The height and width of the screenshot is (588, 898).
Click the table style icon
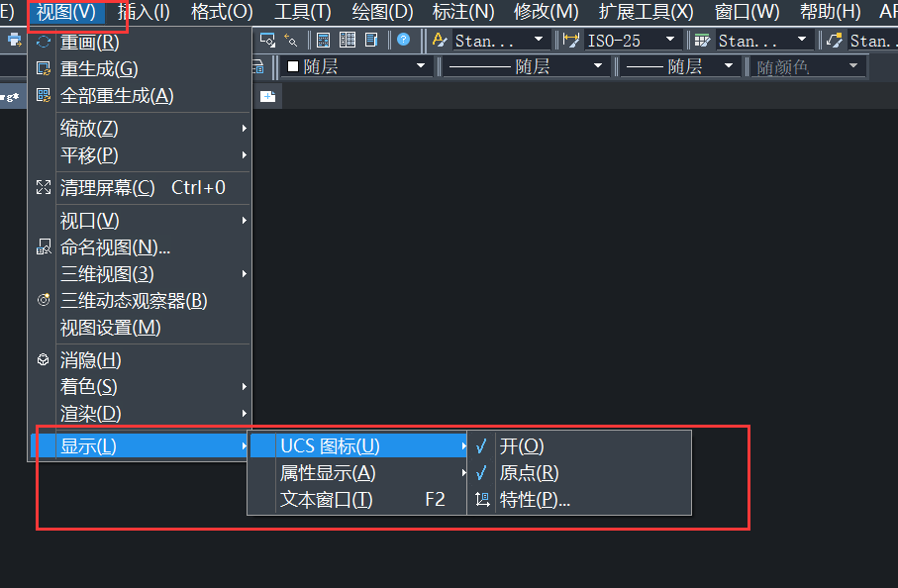click(x=702, y=41)
